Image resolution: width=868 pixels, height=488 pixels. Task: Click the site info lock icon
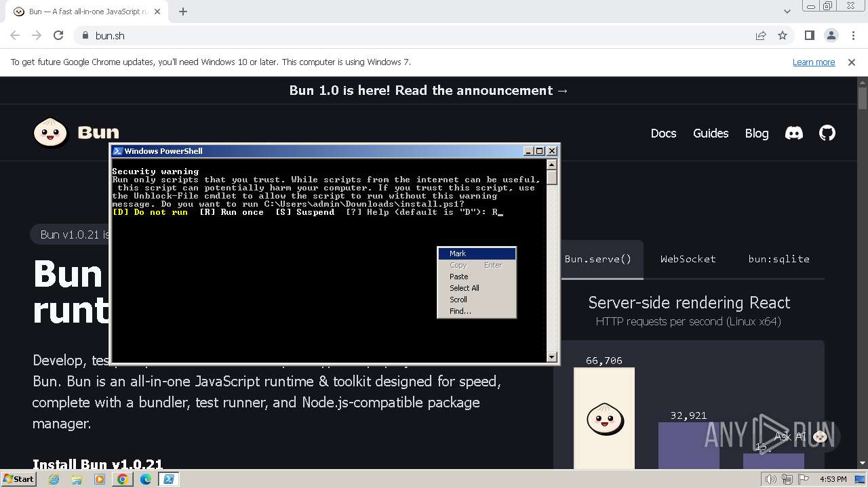pyautogui.click(x=85, y=35)
